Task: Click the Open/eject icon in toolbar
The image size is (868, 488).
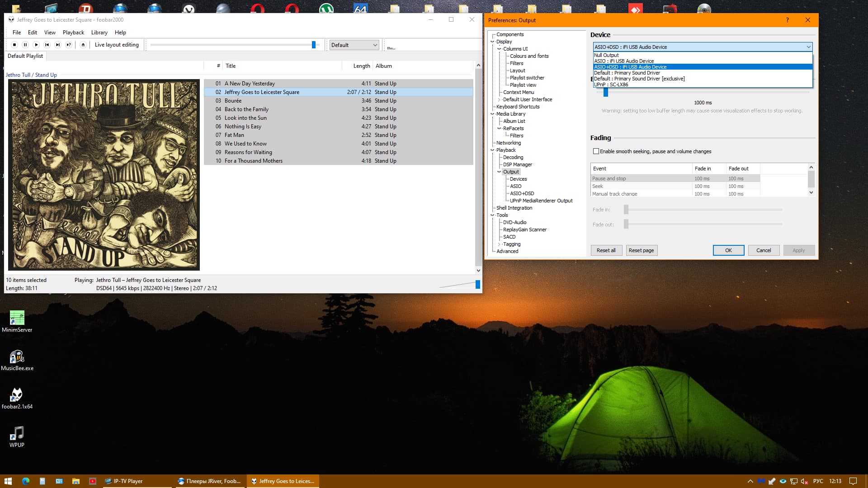Action: pos(83,45)
